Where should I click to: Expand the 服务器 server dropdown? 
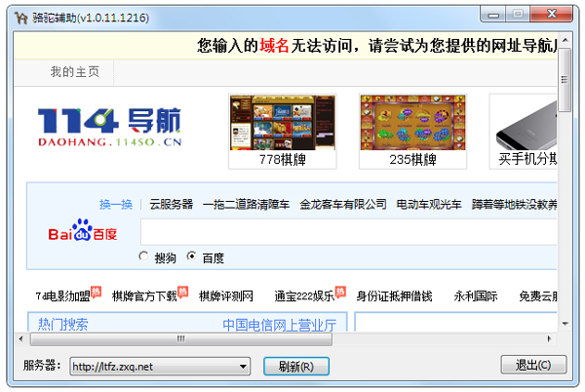click(243, 367)
